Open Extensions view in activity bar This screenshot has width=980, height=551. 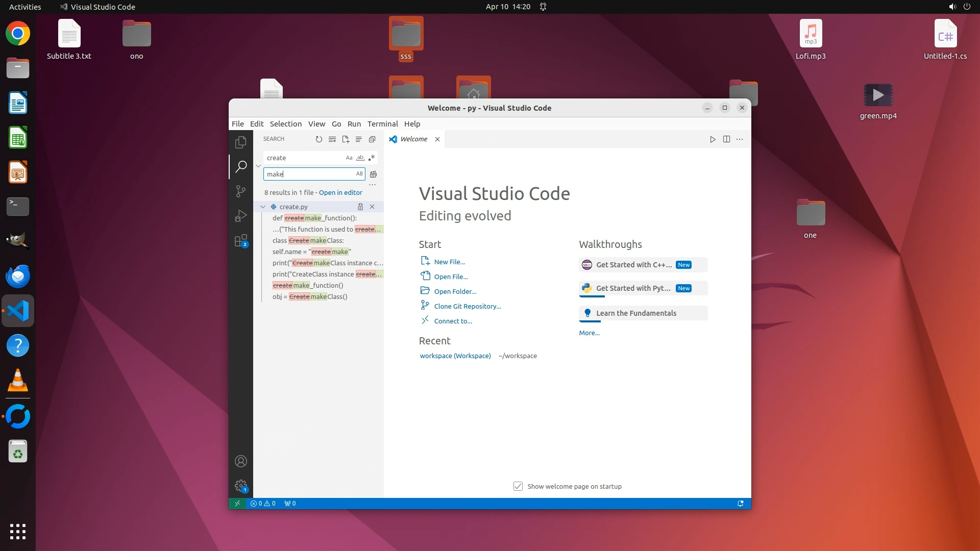click(241, 241)
